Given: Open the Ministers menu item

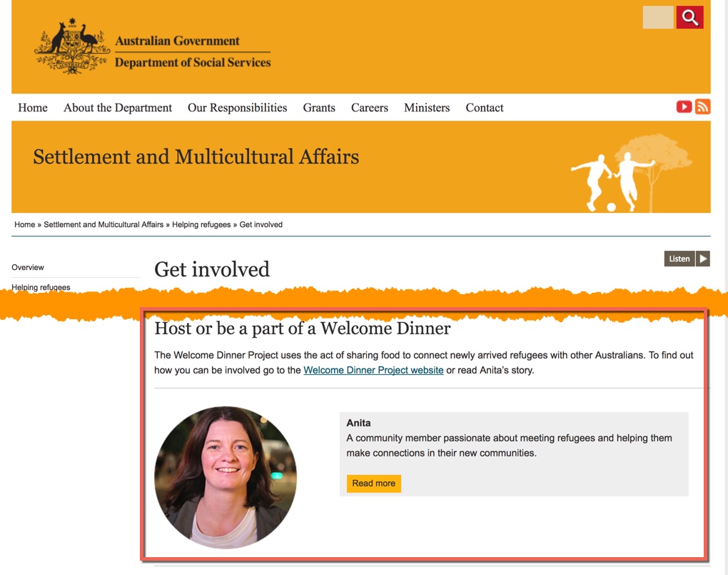Looking at the screenshot, I should 427,108.
